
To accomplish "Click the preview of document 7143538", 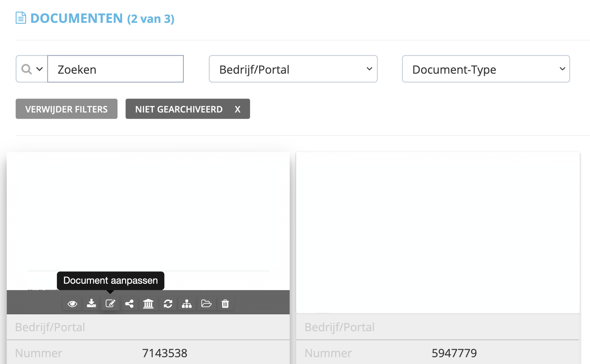I will (x=148, y=221).
